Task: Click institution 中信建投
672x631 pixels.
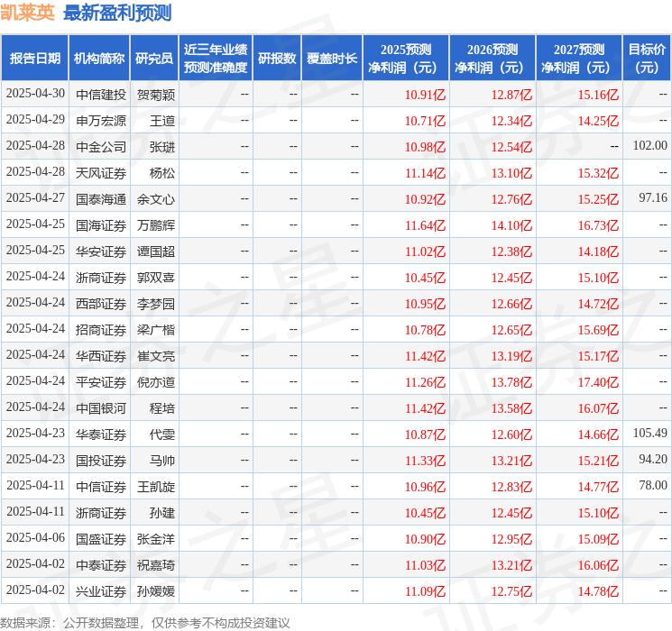Action: tap(101, 95)
